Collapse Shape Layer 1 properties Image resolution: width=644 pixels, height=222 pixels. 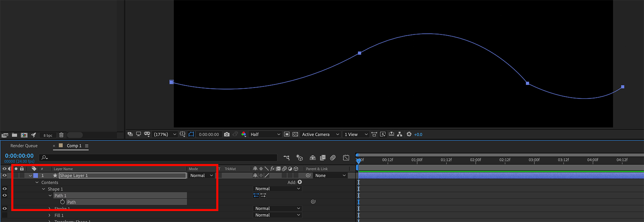[30, 176]
